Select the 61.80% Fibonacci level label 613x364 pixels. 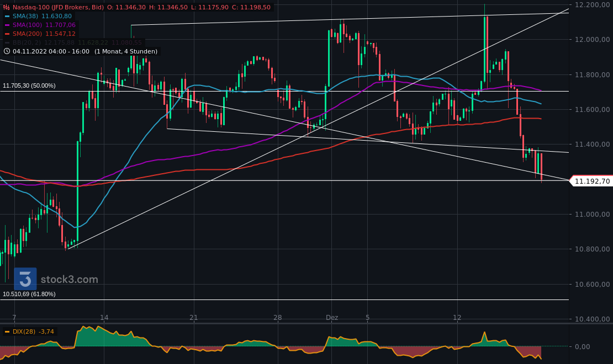click(x=29, y=295)
